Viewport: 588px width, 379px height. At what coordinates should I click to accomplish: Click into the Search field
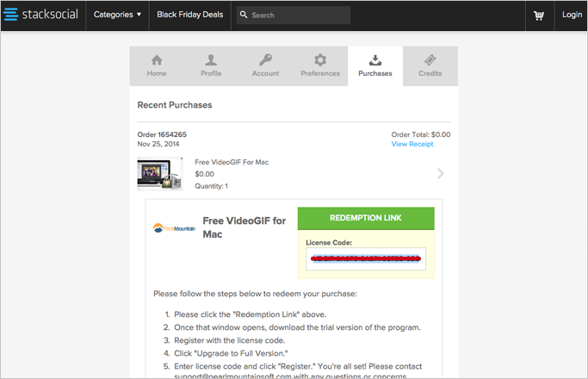pos(294,16)
